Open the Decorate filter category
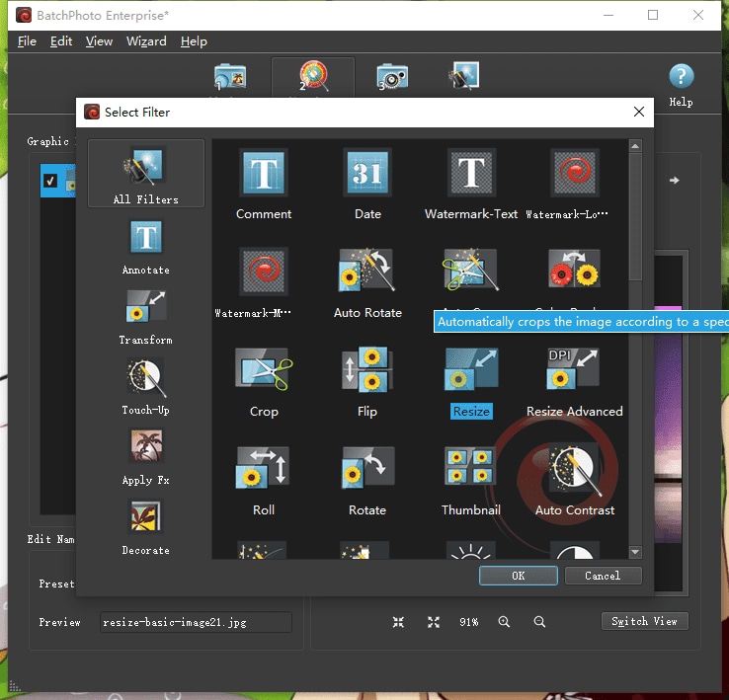 146,527
